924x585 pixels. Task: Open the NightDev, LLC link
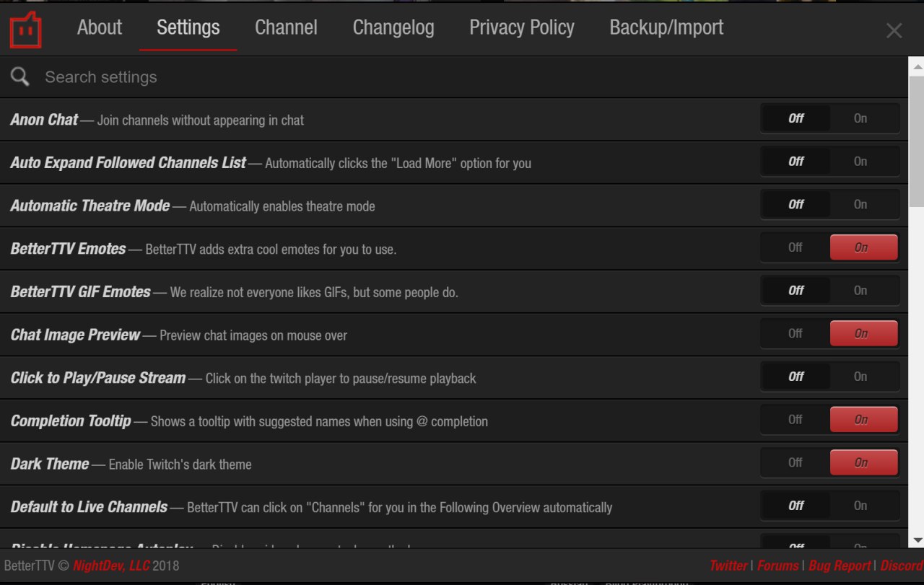(110, 566)
